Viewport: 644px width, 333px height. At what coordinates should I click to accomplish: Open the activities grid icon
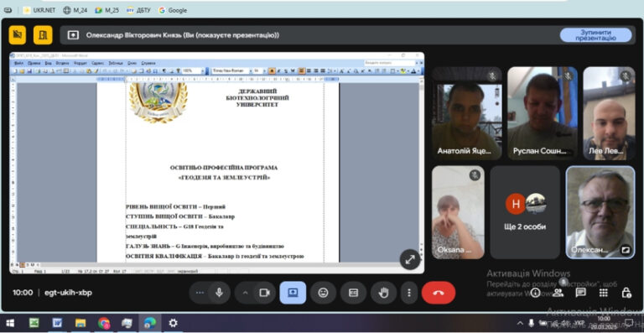click(604, 293)
